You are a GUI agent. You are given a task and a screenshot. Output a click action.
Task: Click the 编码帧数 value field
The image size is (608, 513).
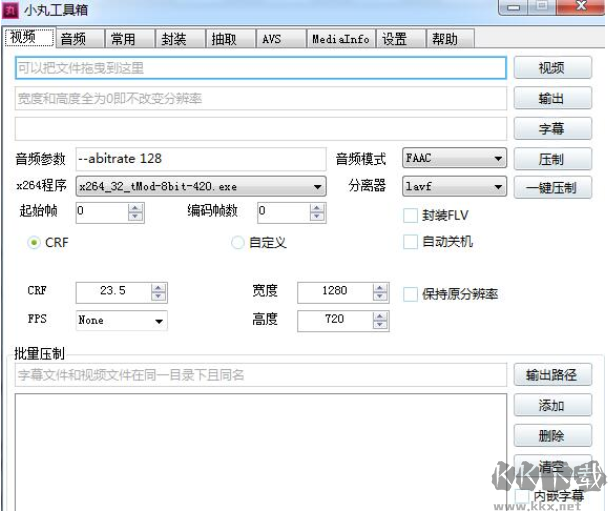(x=284, y=212)
